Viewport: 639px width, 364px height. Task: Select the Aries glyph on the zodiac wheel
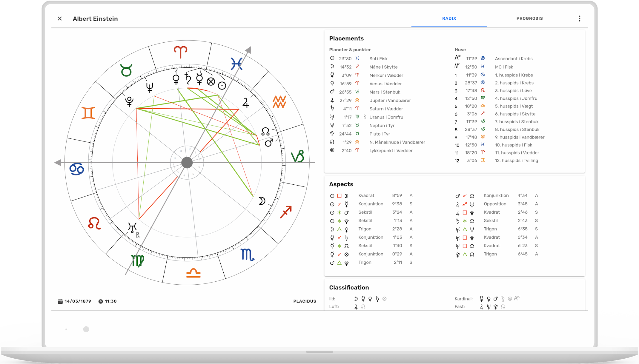click(x=181, y=52)
